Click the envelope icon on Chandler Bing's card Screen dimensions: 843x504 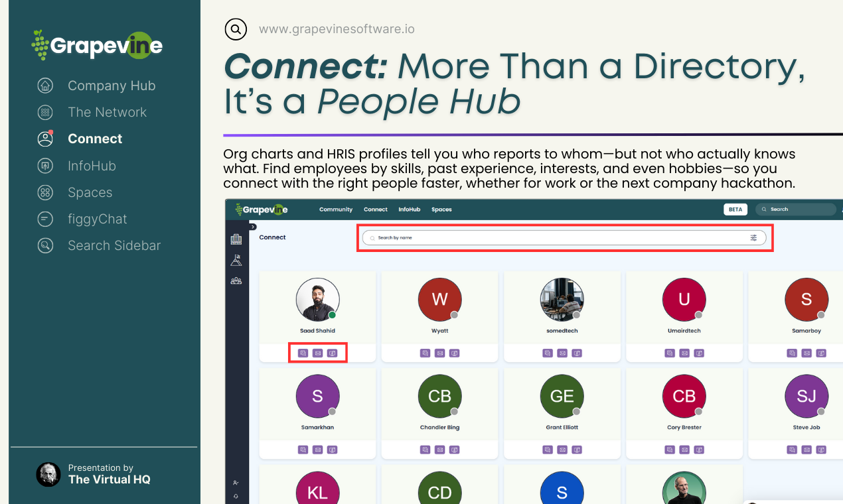(x=440, y=450)
